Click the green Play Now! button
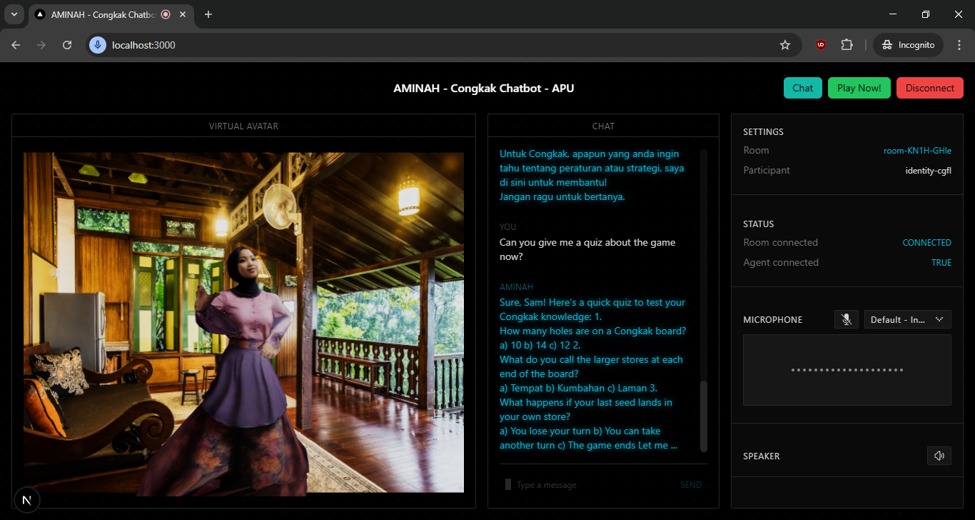The image size is (975, 520). 859,88
